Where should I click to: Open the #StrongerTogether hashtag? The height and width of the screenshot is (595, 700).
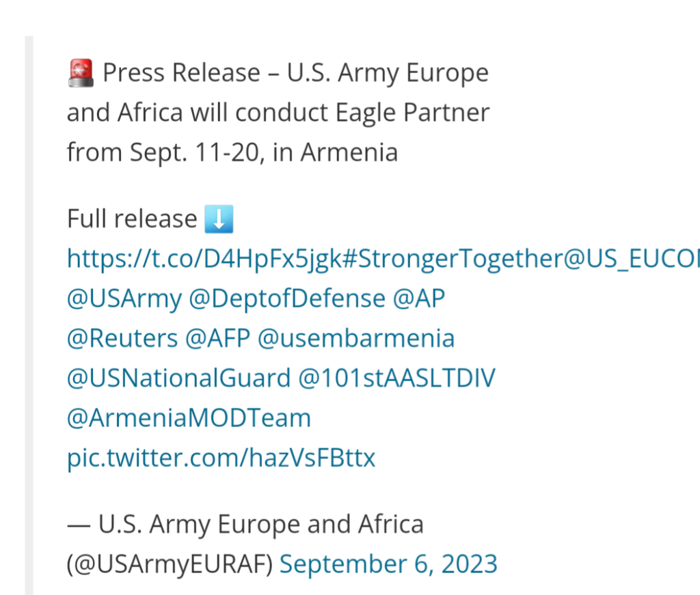click(453, 259)
